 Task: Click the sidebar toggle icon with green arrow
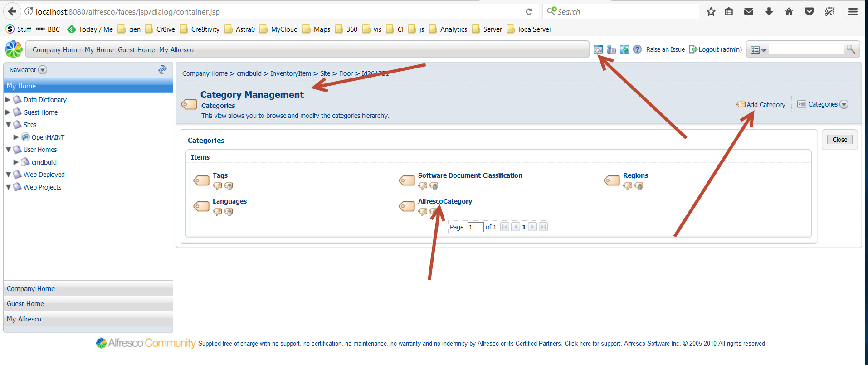coord(624,49)
